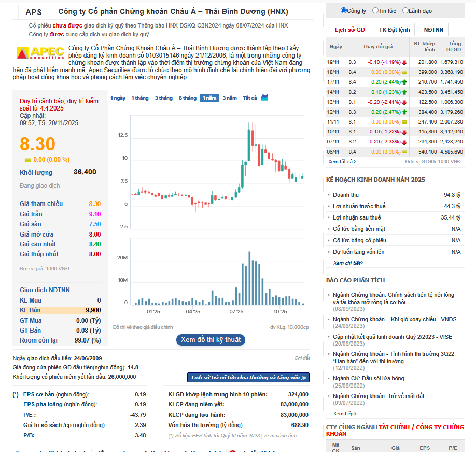Click Doanh thu value 94.8 tỷ
This screenshot has height=452, width=476.
tap(452, 195)
